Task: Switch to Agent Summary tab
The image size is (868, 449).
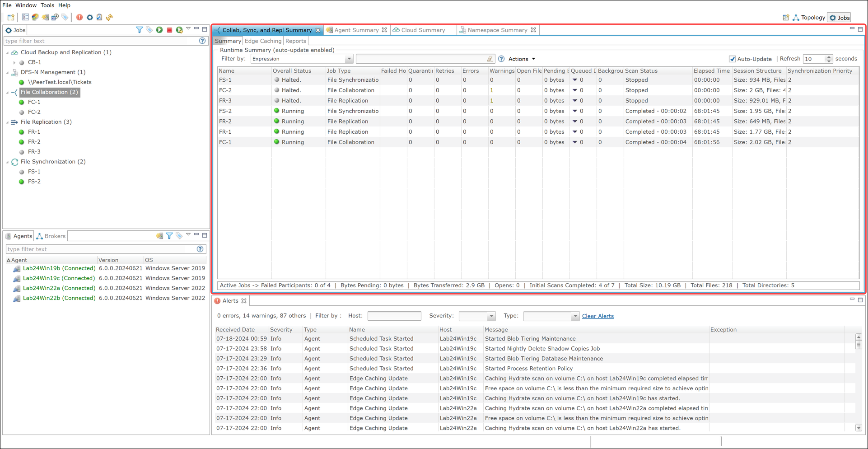Action: coord(356,30)
